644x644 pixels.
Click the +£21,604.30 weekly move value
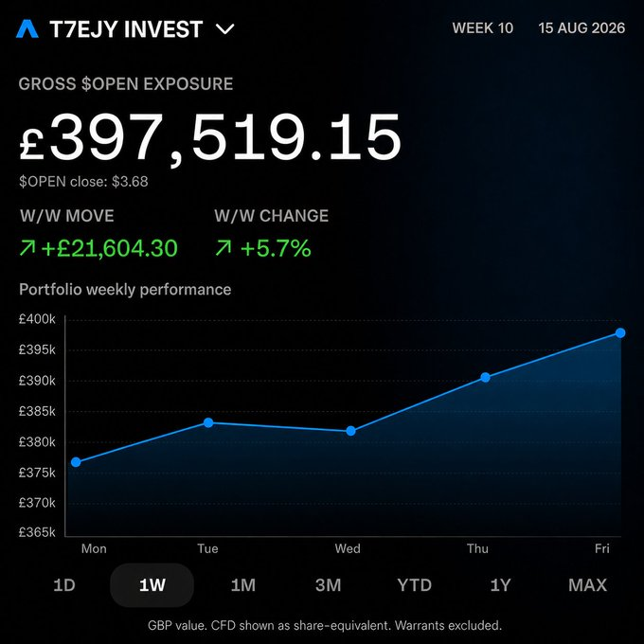[109, 248]
